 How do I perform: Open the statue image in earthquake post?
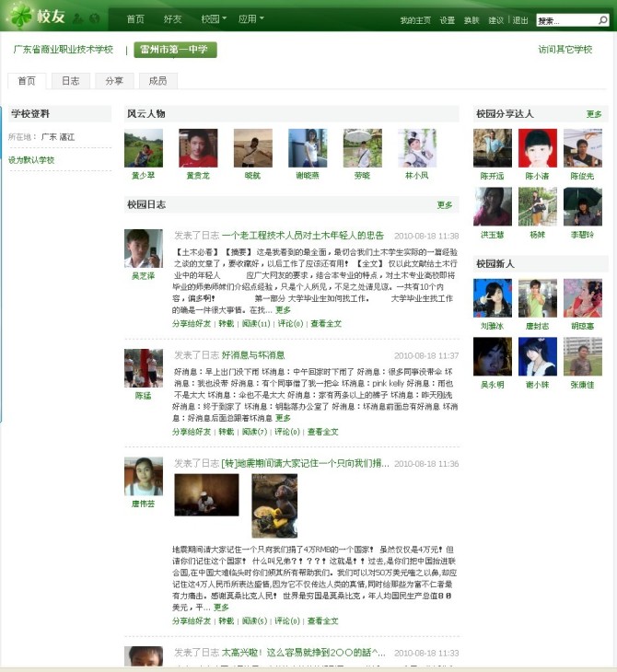pyautogui.click(x=274, y=505)
